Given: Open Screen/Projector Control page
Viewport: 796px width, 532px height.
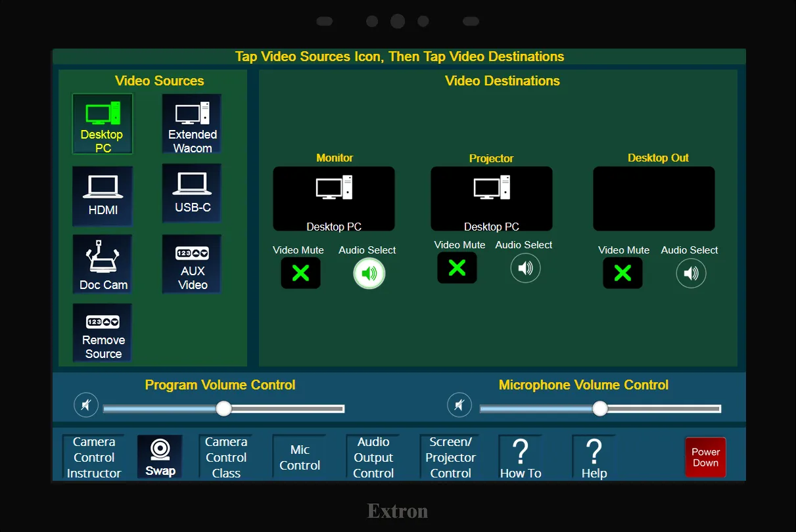Looking at the screenshot, I should tap(450, 458).
